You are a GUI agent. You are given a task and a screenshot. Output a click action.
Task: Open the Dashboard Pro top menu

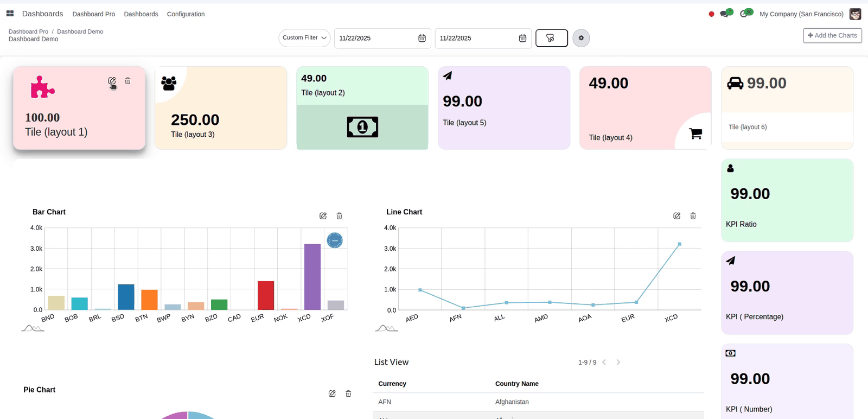(x=94, y=14)
